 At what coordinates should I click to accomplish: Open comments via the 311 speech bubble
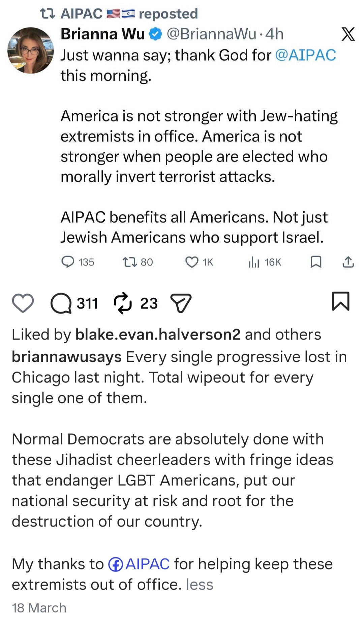click(x=61, y=303)
